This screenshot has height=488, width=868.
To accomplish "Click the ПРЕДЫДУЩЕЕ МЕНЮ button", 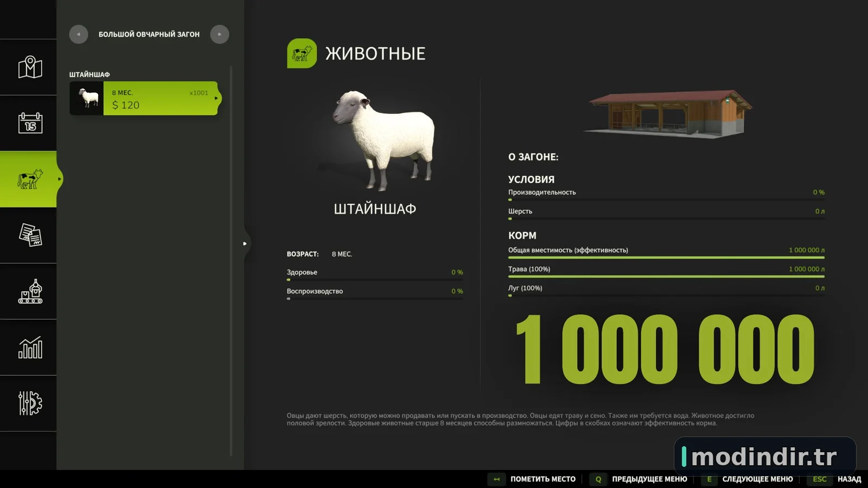I will (x=640, y=479).
